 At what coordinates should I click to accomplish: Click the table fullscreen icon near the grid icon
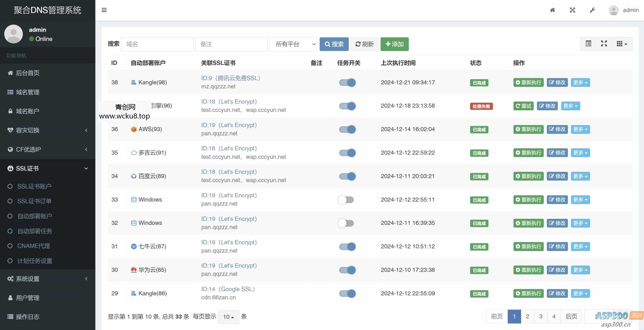(x=604, y=44)
